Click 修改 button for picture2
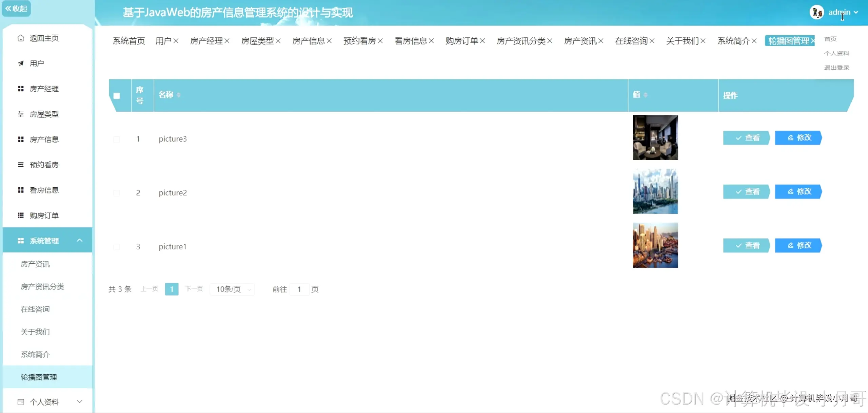This screenshot has height=413, width=868. 798,192
